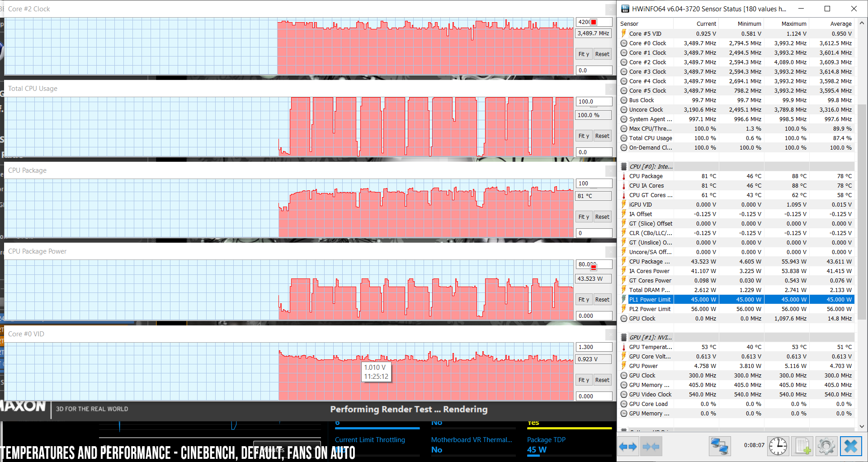This screenshot has width=868, height=462.
Task: Edit Core #2 Clock graph minimum 0.0 field
Action: coord(594,71)
